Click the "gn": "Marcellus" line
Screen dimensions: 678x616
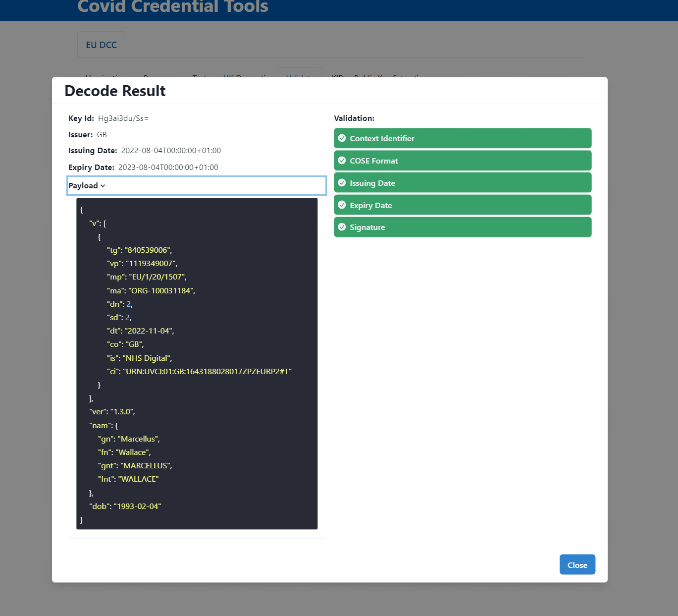(x=129, y=439)
